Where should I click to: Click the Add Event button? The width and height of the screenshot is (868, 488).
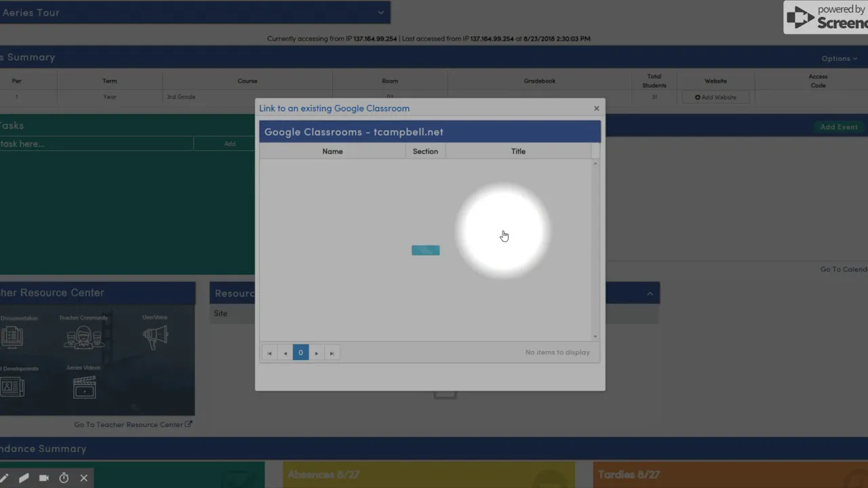[x=839, y=127]
